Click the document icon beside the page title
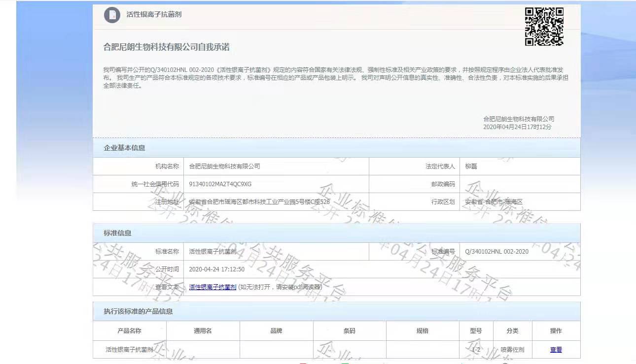This screenshot has width=636, height=364. 112,15
